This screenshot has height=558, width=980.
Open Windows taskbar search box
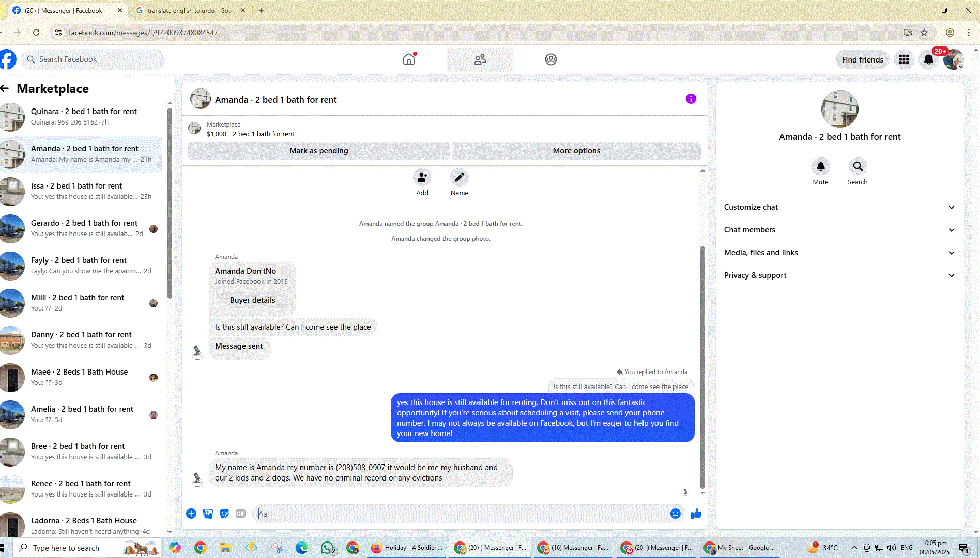tap(86, 548)
